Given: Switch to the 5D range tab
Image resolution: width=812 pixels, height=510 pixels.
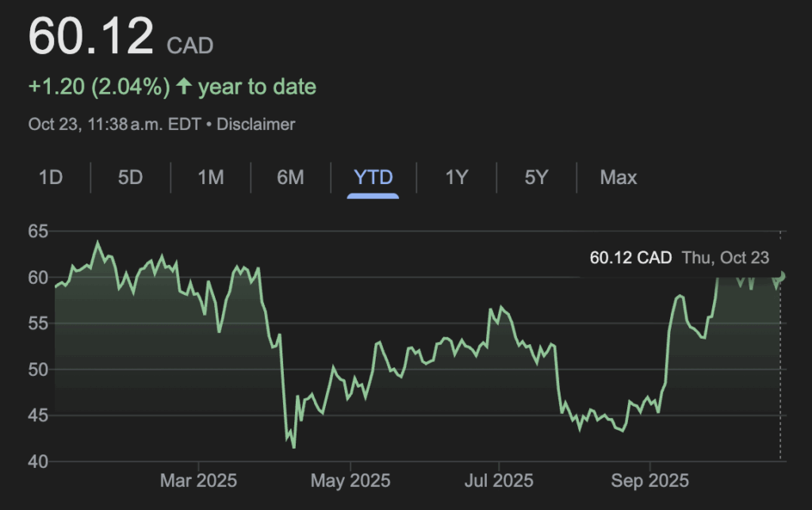Looking at the screenshot, I should [x=130, y=177].
